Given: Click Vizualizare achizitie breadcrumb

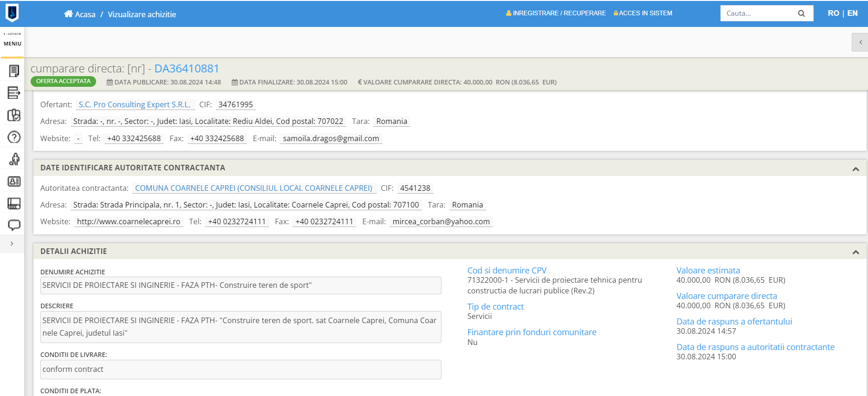Looking at the screenshot, I should (142, 14).
